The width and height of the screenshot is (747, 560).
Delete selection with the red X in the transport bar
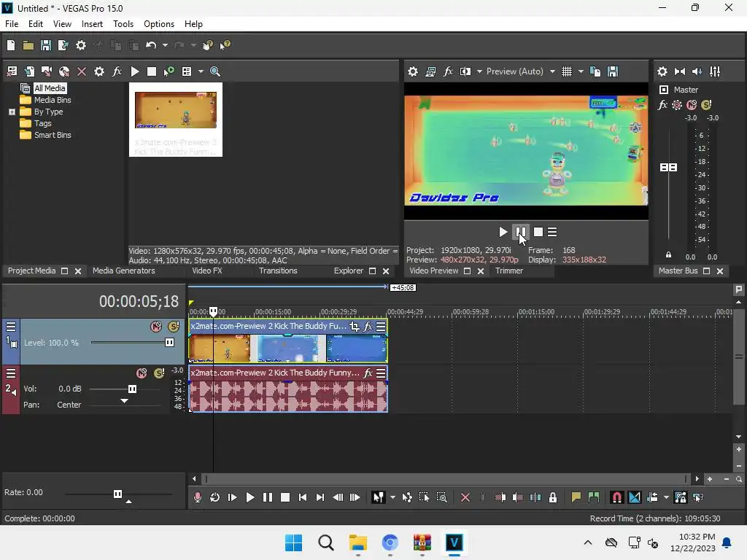pos(465,497)
